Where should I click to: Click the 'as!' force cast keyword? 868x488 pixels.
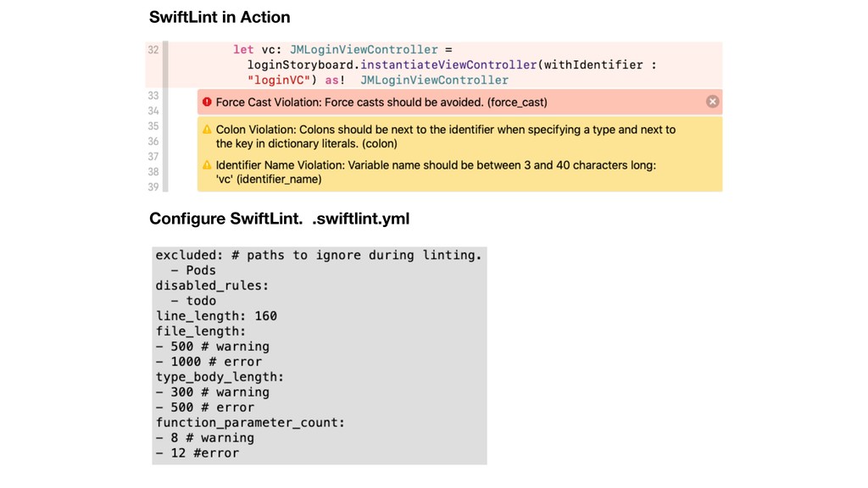point(335,80)
